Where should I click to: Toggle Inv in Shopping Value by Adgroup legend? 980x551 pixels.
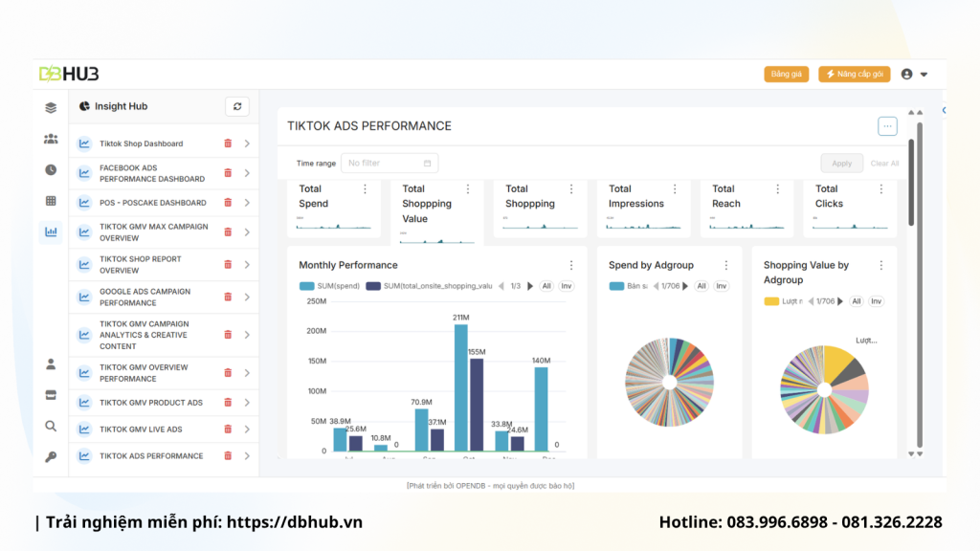pyautogui.click(x=875, y=300)
